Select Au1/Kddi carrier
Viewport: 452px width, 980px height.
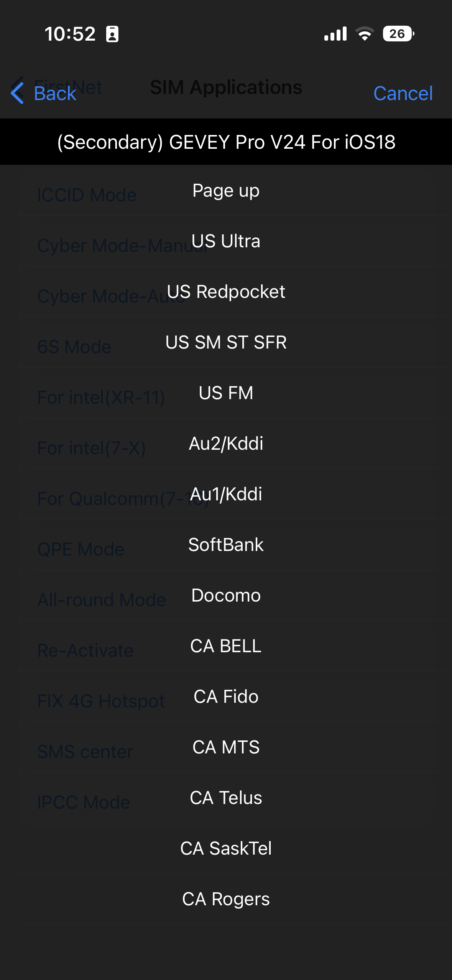point(226,494)
